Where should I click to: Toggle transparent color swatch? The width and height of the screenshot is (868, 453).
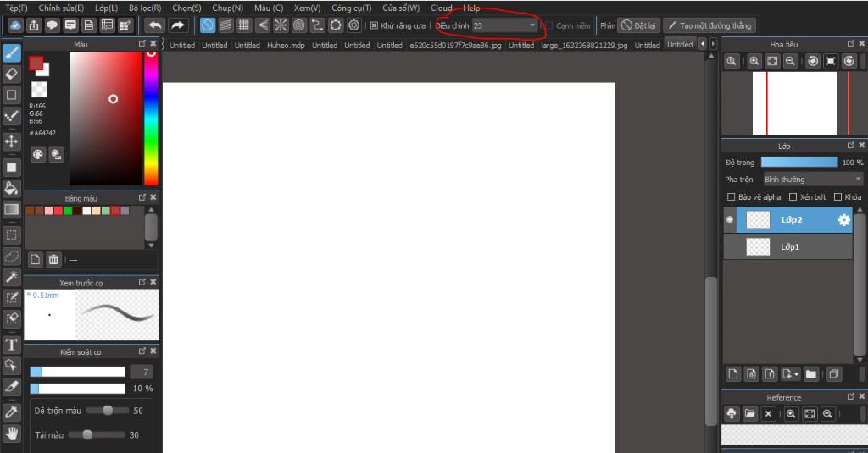[x=39, y=89]
